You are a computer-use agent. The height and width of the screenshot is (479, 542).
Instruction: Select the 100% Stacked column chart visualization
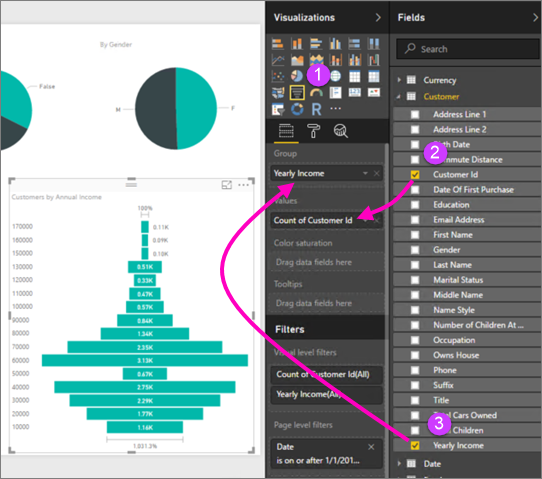(x=374, y=44)
